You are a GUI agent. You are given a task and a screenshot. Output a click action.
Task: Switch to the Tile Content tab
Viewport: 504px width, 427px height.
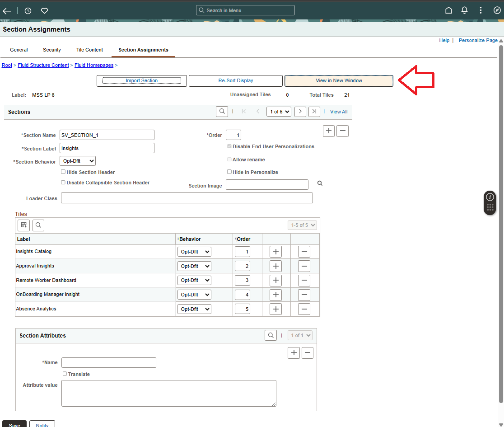(89, 50)
